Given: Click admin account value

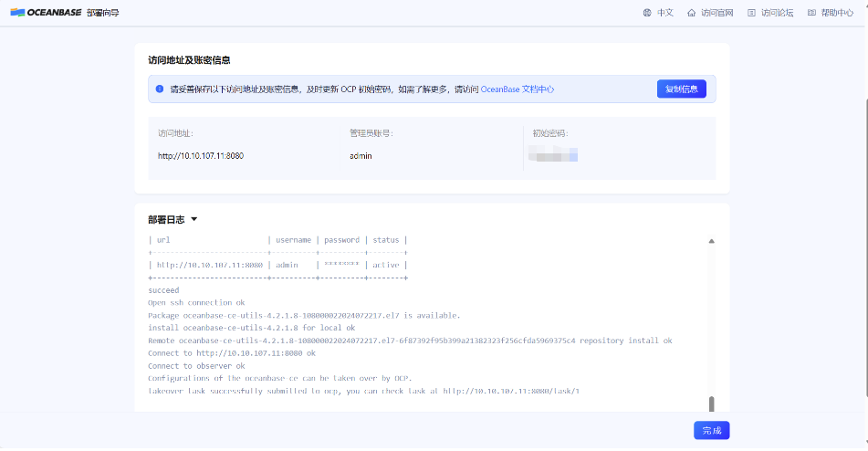Looking at the screenshot, I should 361,156.
